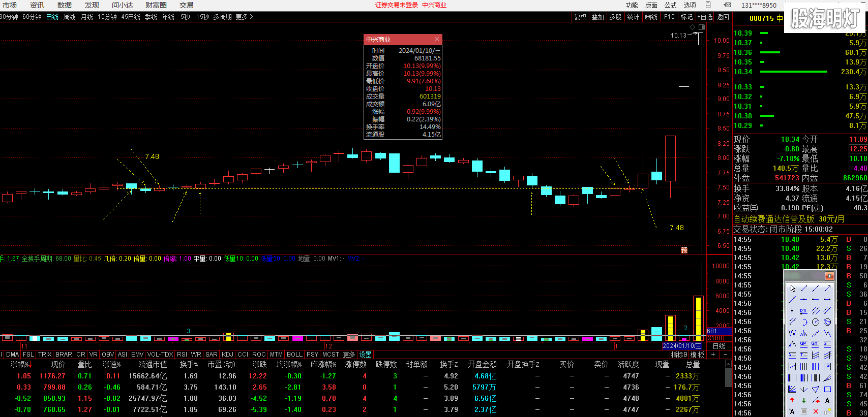
Task: Click the diamond icon above the chart
Action: [692, 27]
